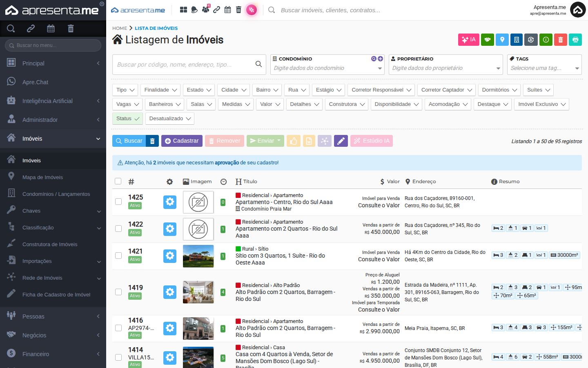Open thumbnail image of property 1419
Screen dimensions: 588x368
pyautogui.click(x=198, y=292)
